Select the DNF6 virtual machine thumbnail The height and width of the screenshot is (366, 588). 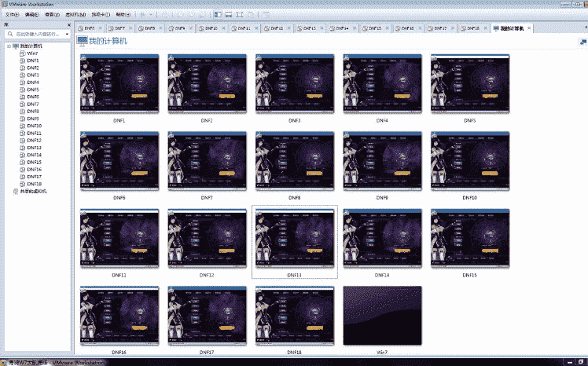(119, 161)
